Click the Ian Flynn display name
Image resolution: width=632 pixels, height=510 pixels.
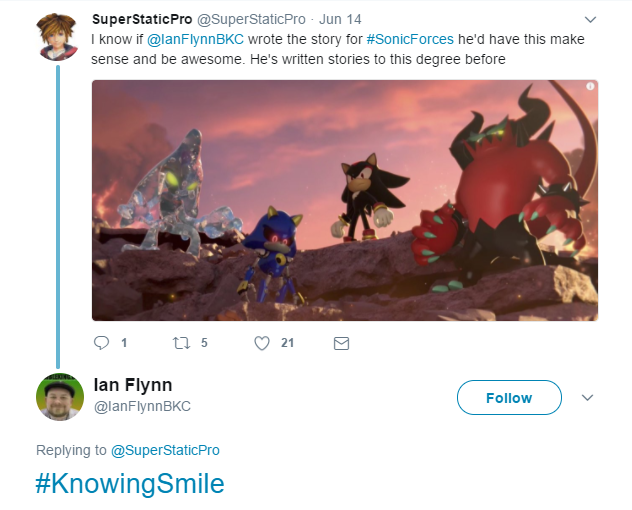pyautogui.click(x=133, y=385)
